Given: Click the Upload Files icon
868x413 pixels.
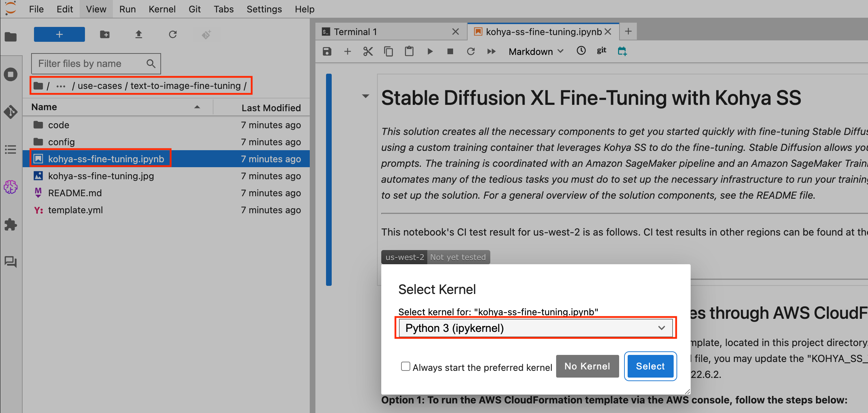Looking at the screenshot, I should tap(138, 34).
